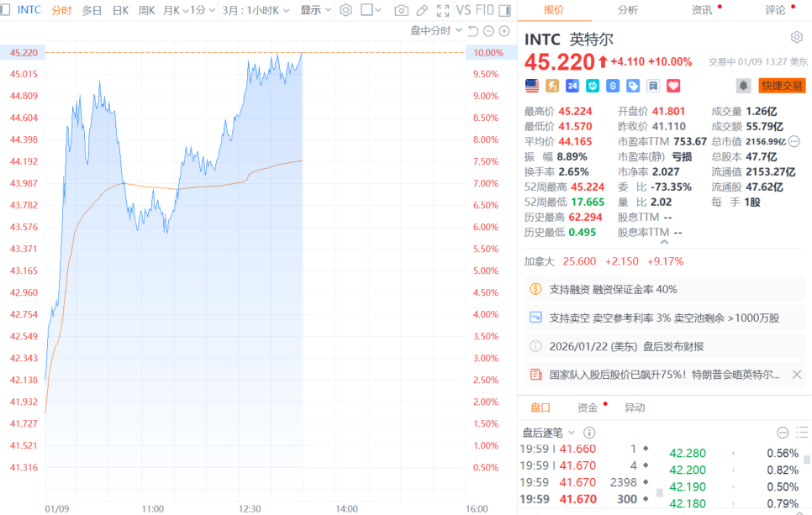812x515 pixels.
Task: Click the 市盈率TTM 753.67 value
Action: click(x=690, y=141)
